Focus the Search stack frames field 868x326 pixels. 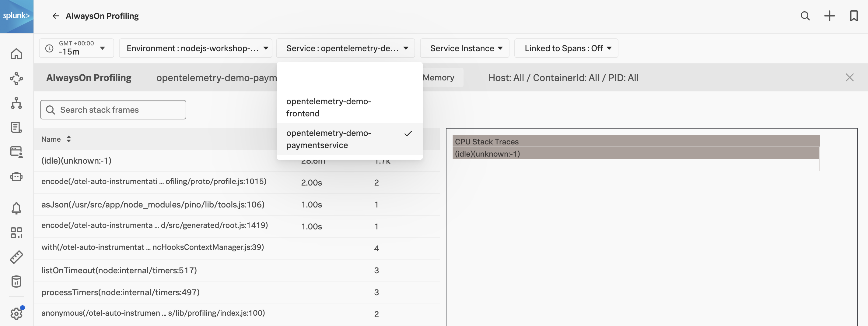(x=113, y=110)
